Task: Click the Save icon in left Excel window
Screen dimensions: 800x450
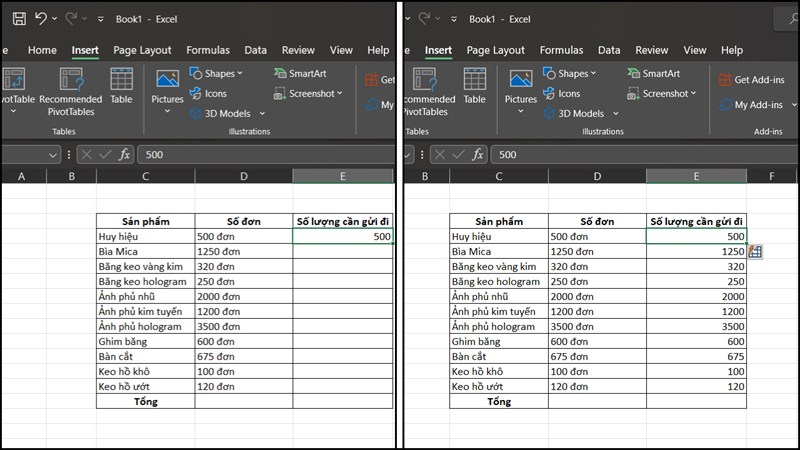Action: pyautogui.click(x=19, y=19)
